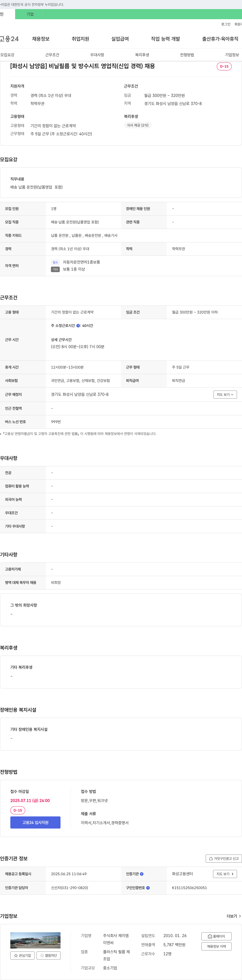Click 더보기 in 기업정보 section
This screenshot has width=242, height=980.
[x=234, y=916]
